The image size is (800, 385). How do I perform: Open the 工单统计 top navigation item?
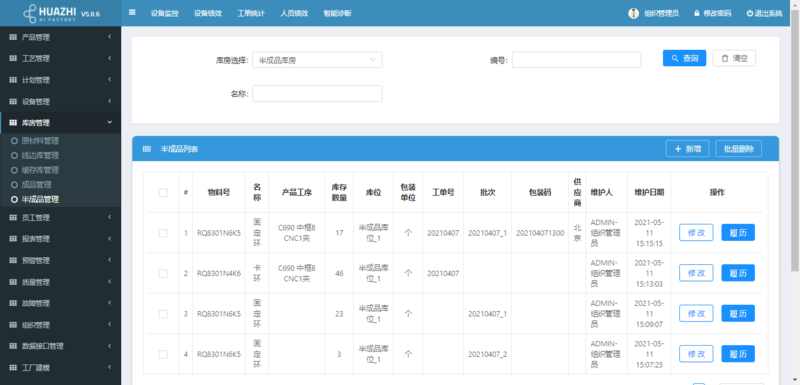click(251, 14)
